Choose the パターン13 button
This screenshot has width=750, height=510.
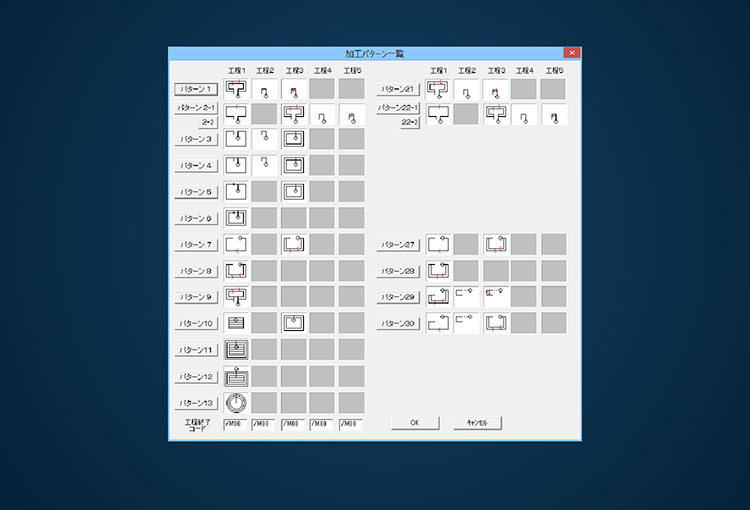coord(196,403)
